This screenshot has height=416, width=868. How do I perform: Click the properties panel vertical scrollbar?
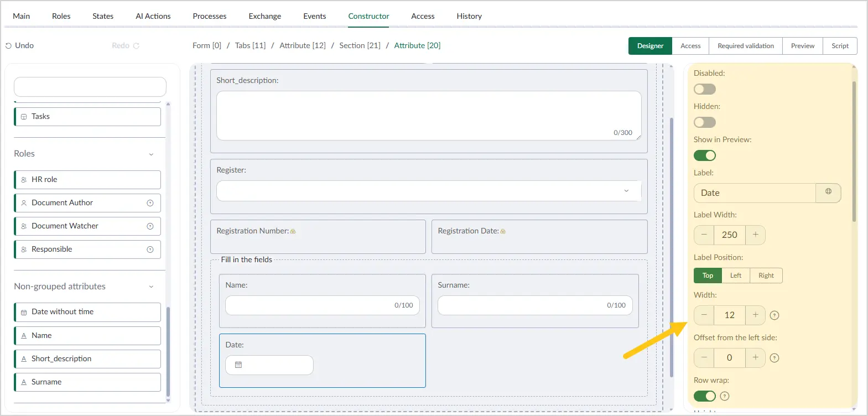point(854,152)
